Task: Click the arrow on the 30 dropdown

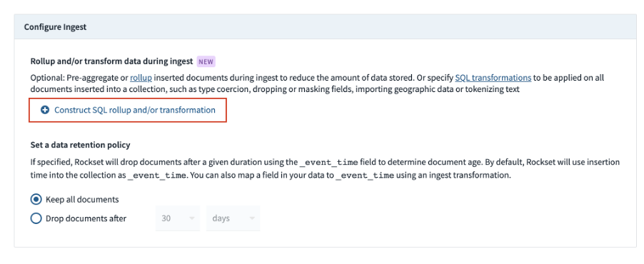Action: tap(191, 218)
